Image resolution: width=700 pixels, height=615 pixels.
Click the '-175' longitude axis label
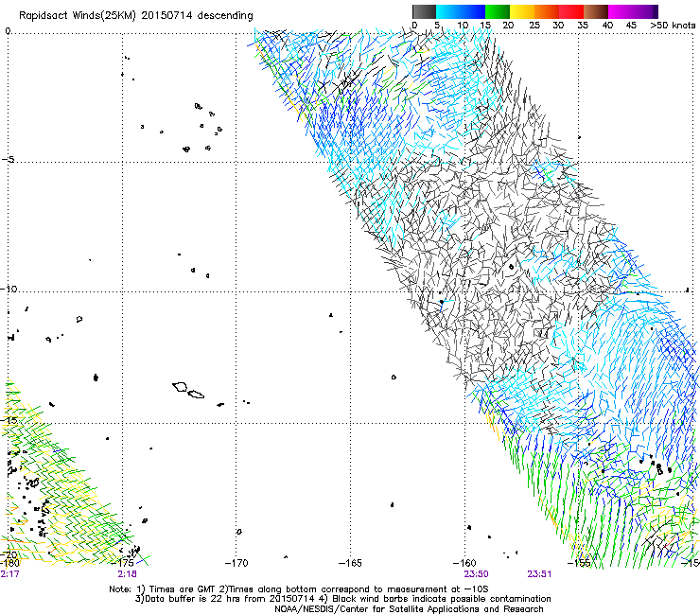(x=122, y=563)
